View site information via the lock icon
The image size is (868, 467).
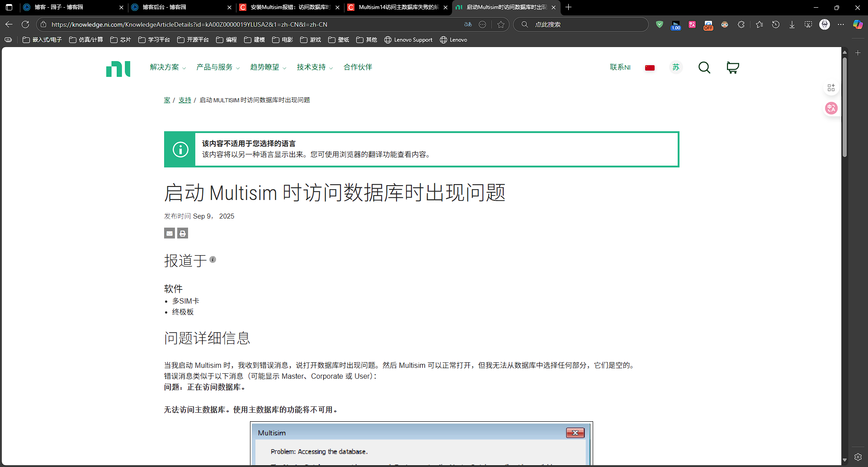tap(43, 24)
